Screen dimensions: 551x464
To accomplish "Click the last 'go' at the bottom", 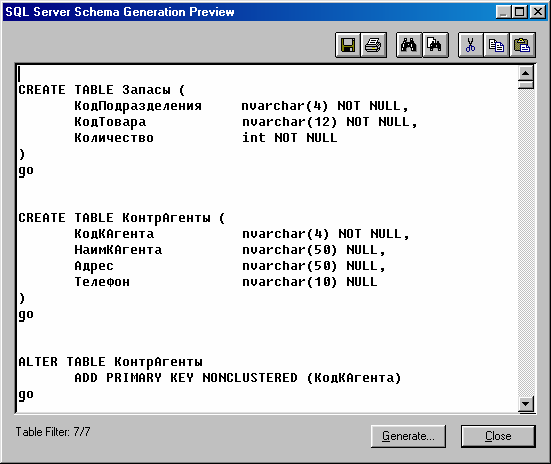I will pyautogui.click(x=26, y=395).
